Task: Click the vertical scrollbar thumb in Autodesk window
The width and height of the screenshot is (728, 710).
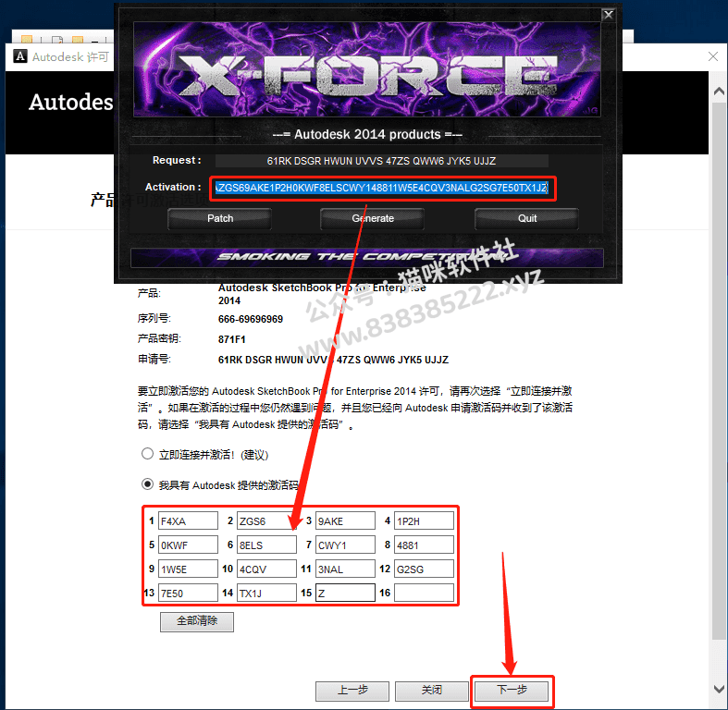Action: point(719,372)
